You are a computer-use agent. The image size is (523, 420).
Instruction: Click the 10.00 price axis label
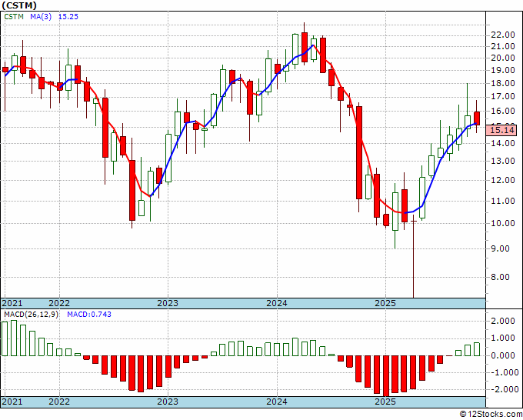coord(503,223)
